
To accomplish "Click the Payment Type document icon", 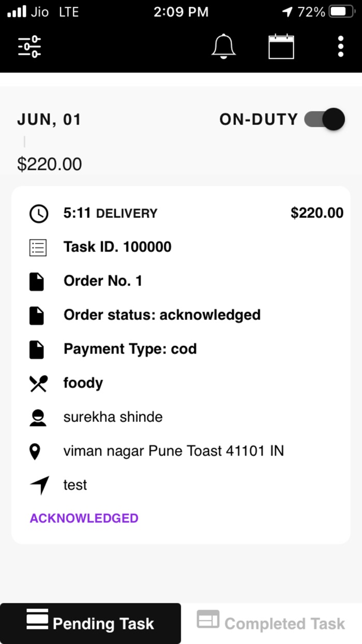I will (36, 348).
